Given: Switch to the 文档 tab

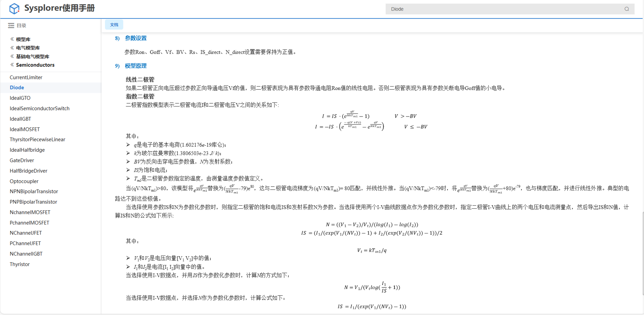Looking at the screenshot, I should pyautogui.click(x=114, y=25).
